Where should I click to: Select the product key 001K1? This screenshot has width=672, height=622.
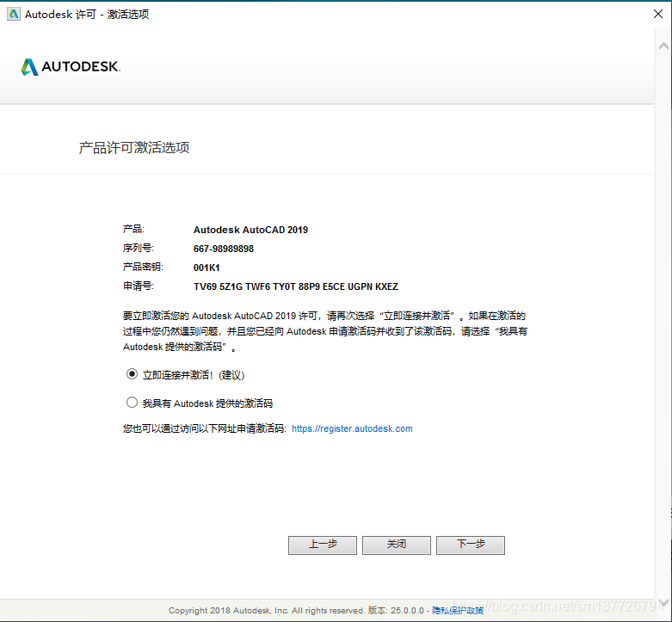pos(207,268)
